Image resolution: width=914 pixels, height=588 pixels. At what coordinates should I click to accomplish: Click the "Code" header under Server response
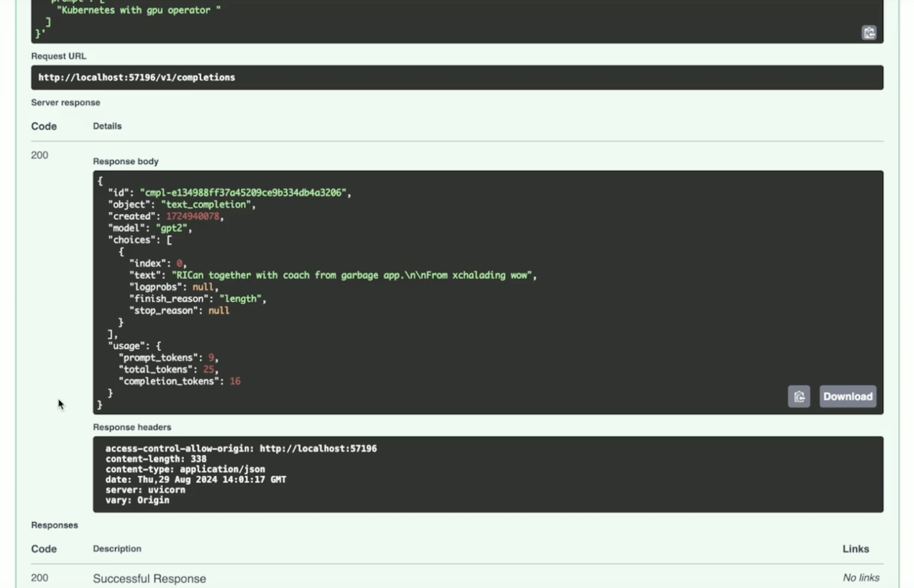click(44, 126)
